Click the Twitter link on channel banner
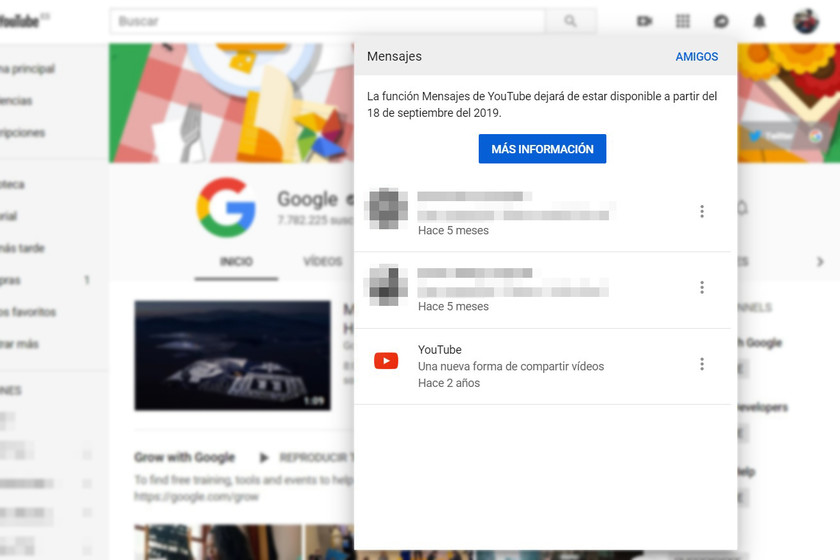840x560 pixels. (771, 136)
